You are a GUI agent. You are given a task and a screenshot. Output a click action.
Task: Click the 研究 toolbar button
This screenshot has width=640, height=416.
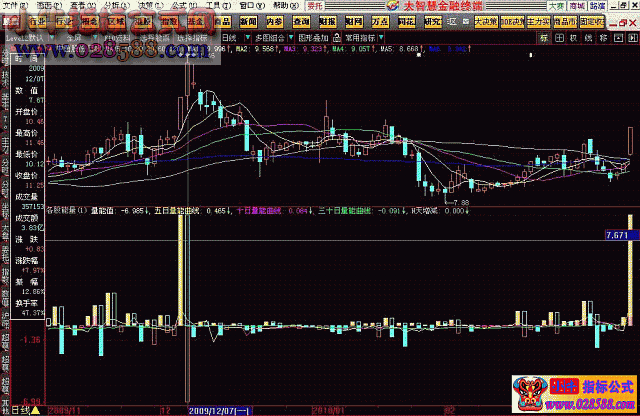[431, 19]
